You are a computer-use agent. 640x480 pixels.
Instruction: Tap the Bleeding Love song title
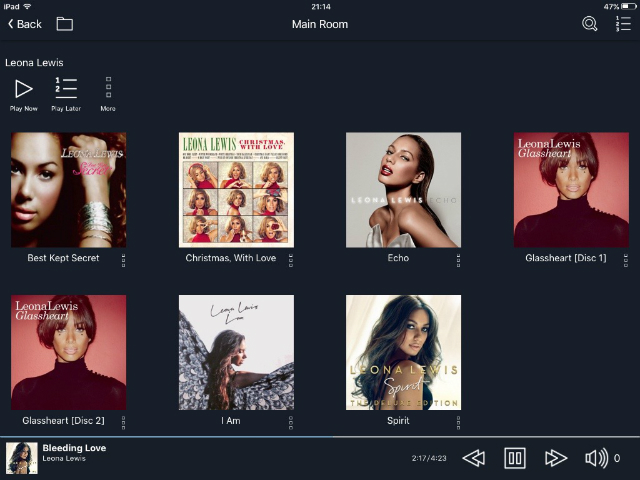pyautogui.click(x=74, y=448)
